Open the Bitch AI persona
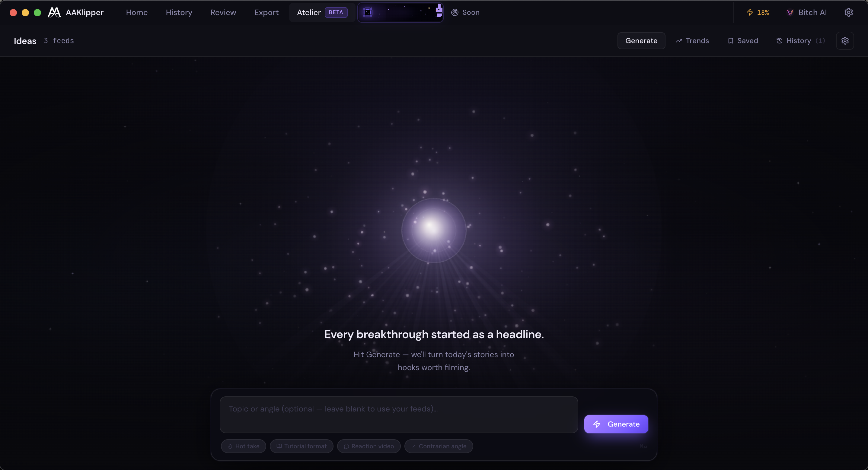Viewport: 868px width, 470px height. coord(807,12)
